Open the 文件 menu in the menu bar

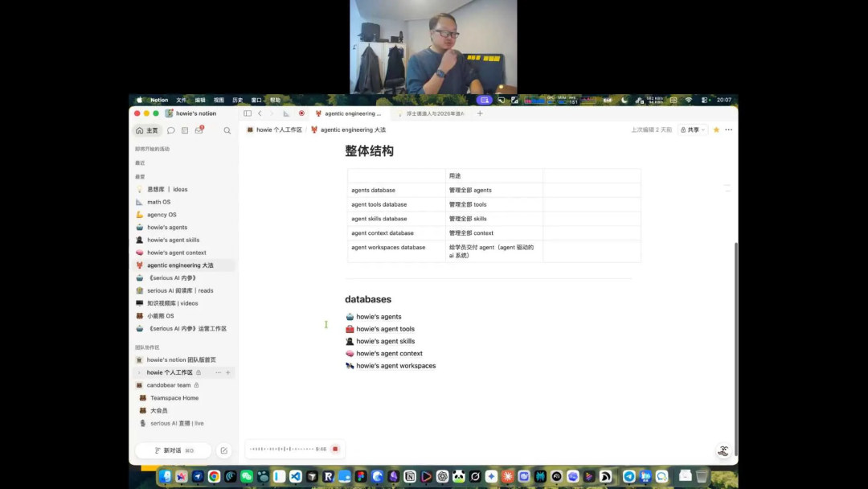pyautogui.click(x=181, y=101)
